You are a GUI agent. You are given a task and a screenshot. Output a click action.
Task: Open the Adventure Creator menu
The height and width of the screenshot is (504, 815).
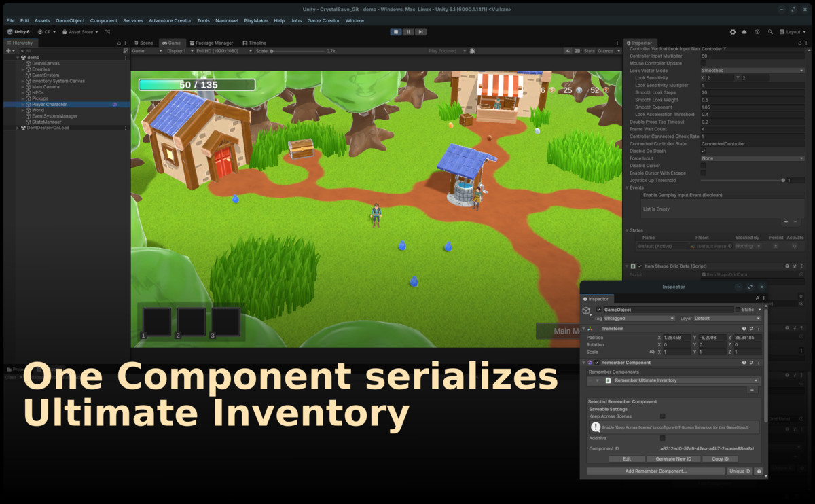[x=170, y=20]
